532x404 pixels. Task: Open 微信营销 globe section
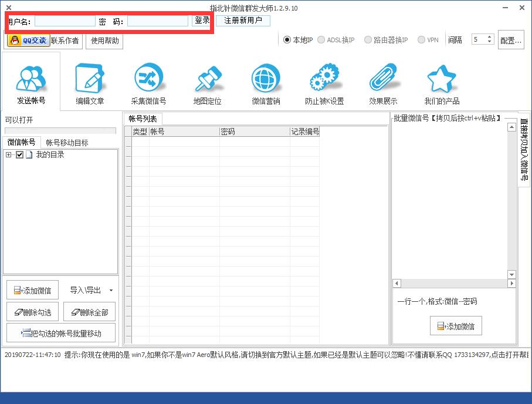[x=266, y=83]
